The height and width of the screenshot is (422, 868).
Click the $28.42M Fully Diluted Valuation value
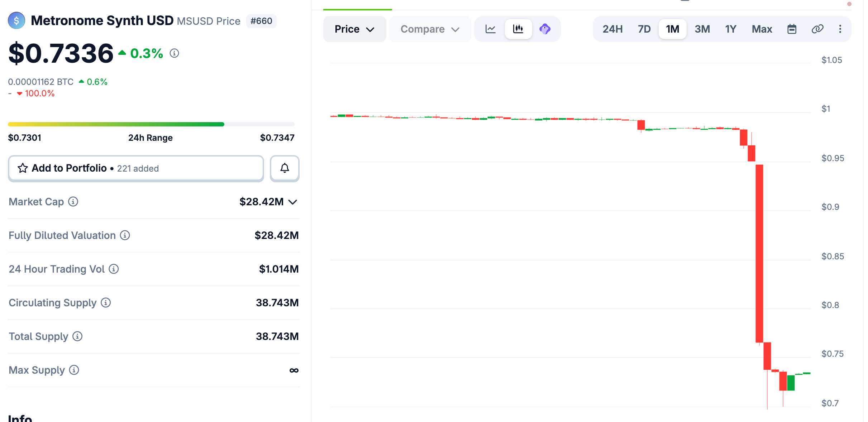coord(277,235)
